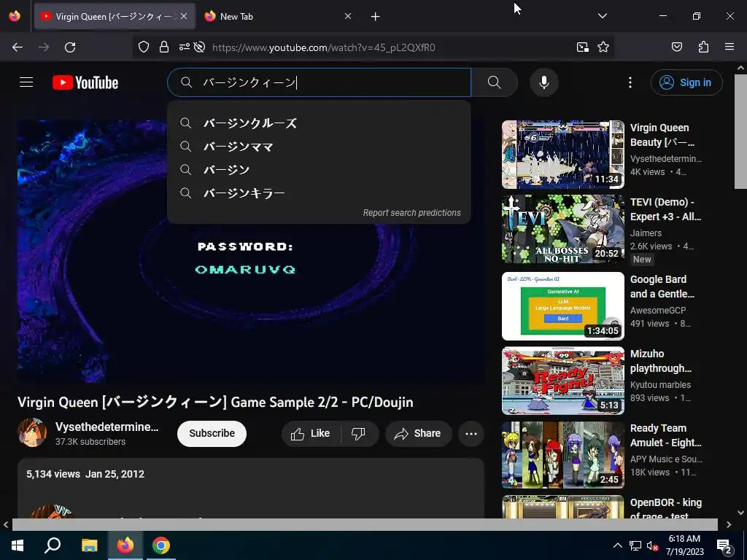Open site permissions icon in address bar
This screenshot has width=747, height=560.
[185, 47]
